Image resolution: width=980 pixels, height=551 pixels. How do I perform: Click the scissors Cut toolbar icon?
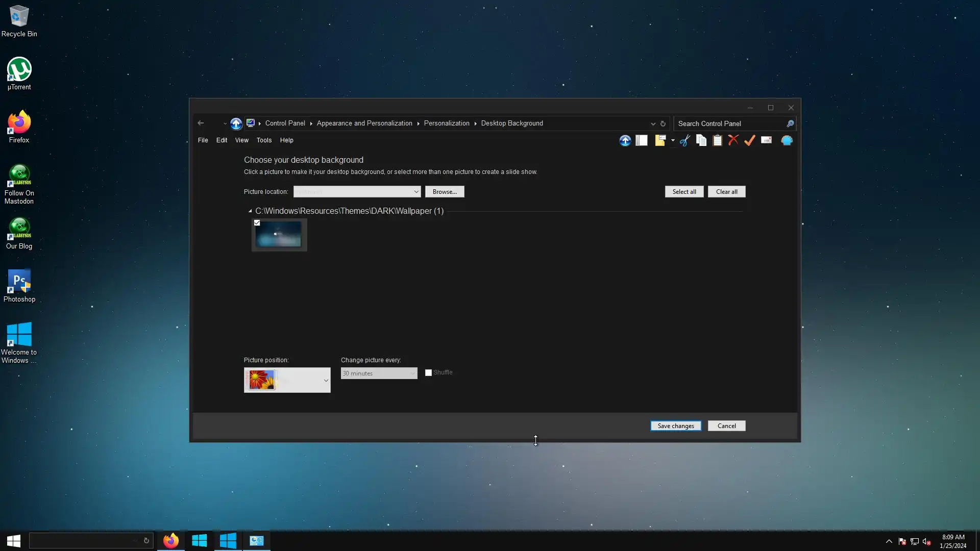(685, 140)
